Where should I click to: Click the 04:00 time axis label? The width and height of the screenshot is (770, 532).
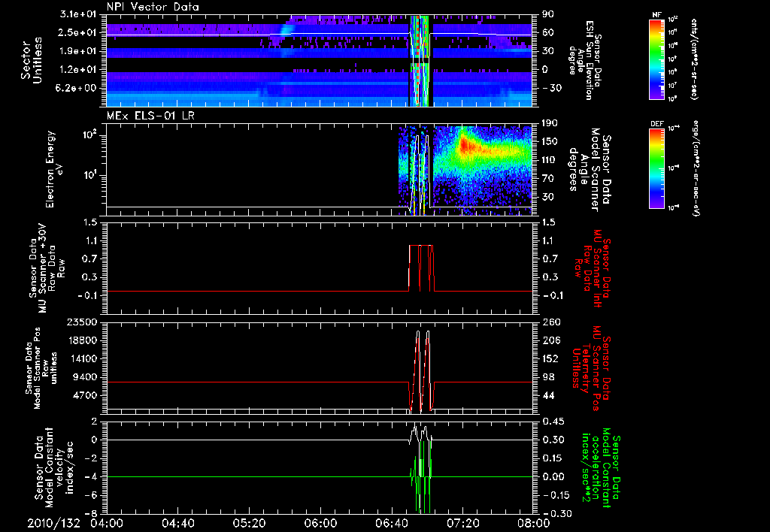(107, 523)
